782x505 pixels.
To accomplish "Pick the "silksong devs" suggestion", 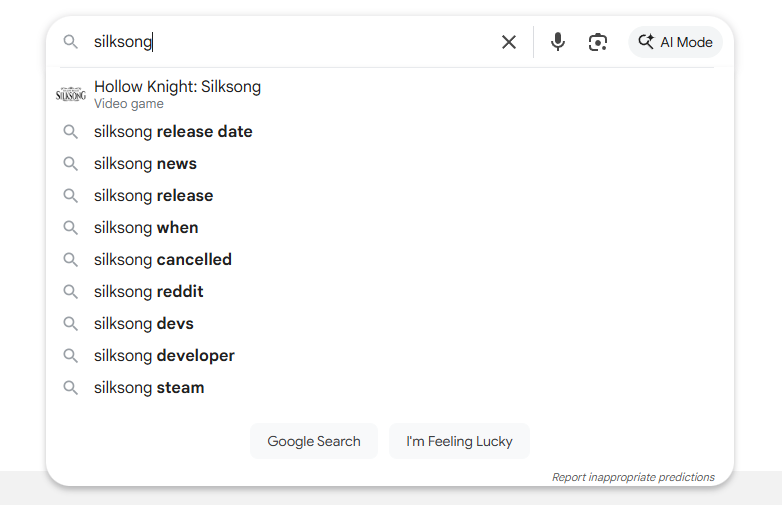I will coord(144,324).
